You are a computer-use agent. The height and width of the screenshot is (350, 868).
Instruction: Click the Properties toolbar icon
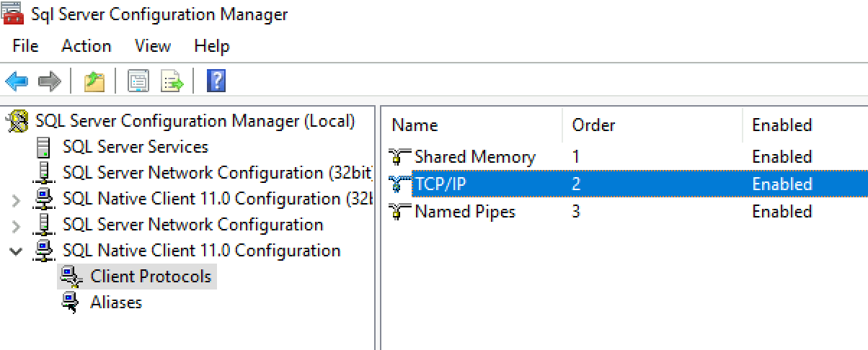138,81
